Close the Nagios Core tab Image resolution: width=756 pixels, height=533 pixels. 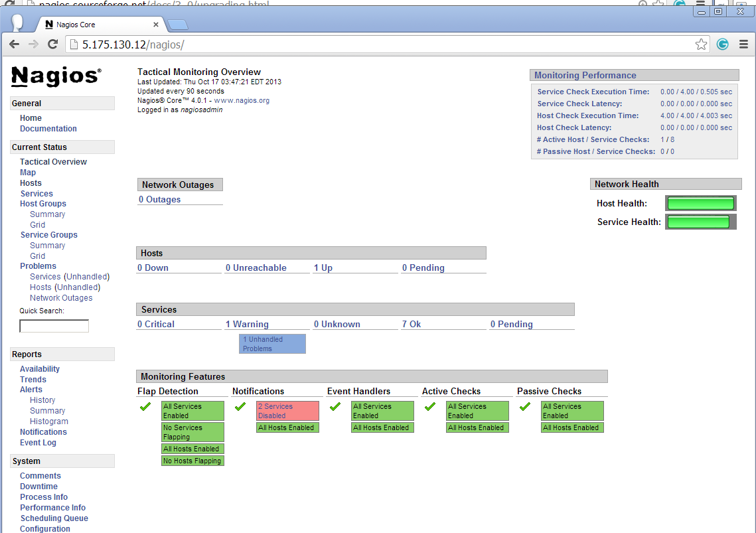pyautogui.click(x=156, y=25)
